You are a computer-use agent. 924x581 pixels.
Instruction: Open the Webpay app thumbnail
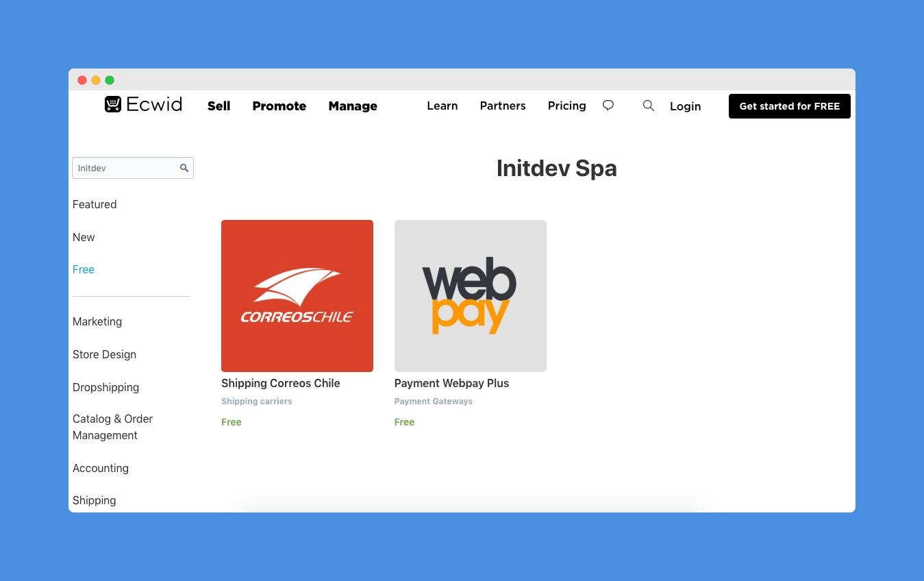471,296
